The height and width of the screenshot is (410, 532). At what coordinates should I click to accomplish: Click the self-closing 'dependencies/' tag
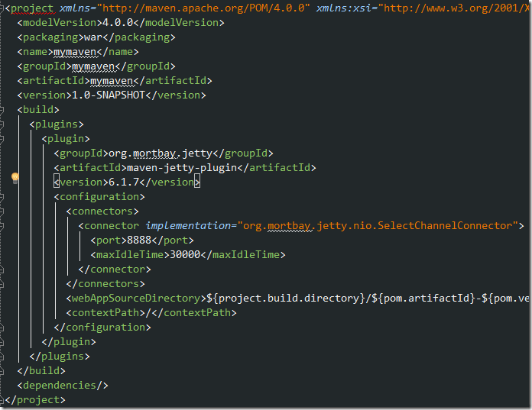(63, 386)
